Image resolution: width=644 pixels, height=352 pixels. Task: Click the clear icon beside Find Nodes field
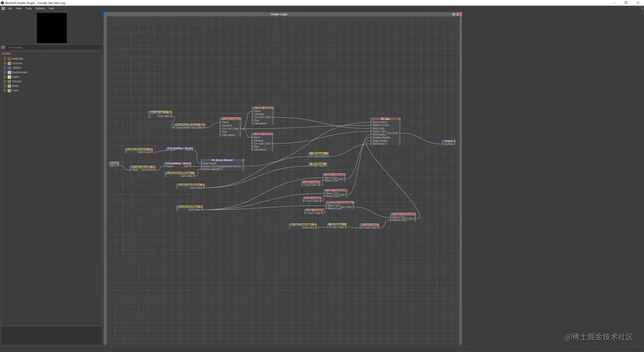click(3, 47)
